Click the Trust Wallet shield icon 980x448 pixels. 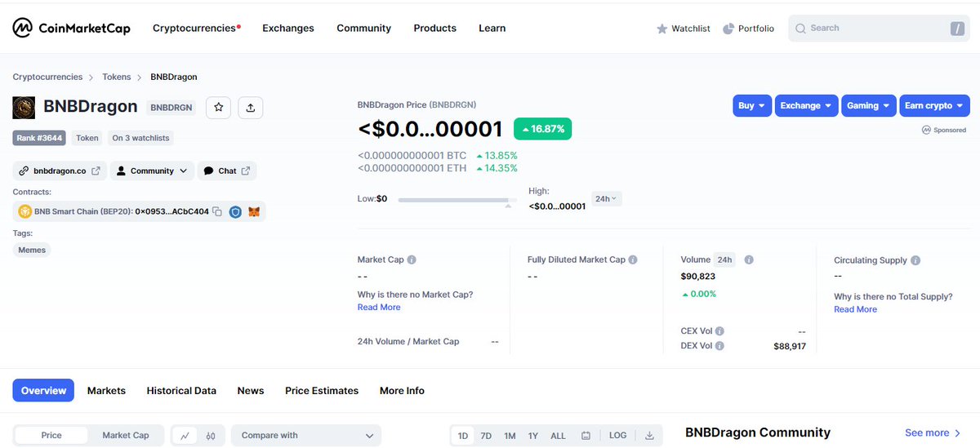click(x=235, y=211)
